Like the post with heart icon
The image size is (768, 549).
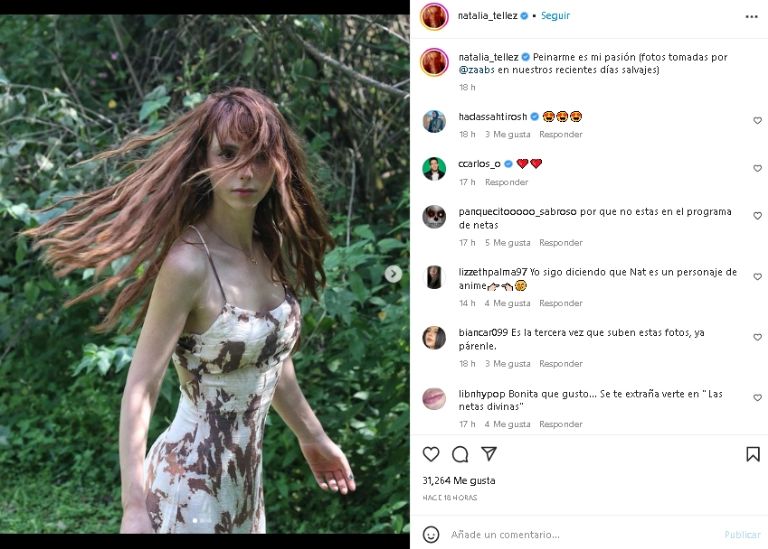[431, 454]
